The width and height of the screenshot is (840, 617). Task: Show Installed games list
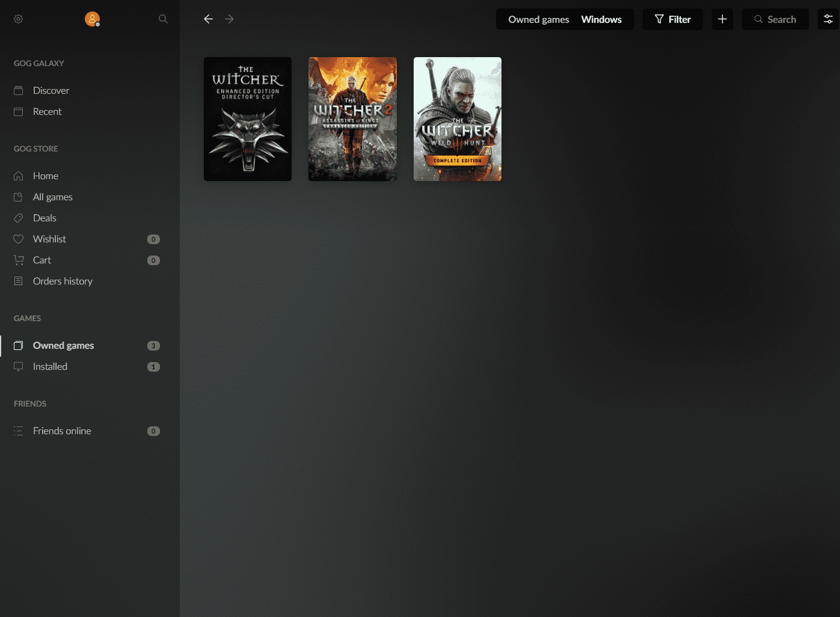(x=50, y=366)
